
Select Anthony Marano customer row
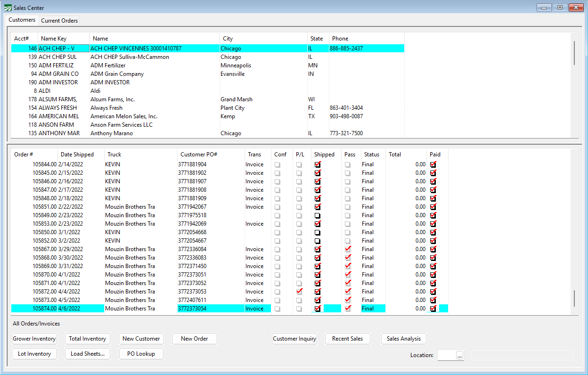(x=208, y=133)
